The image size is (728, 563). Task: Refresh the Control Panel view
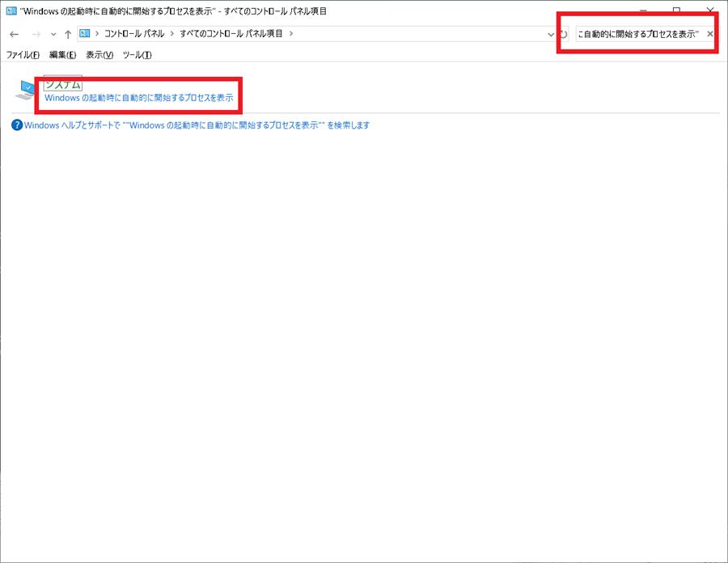(564, 34)
